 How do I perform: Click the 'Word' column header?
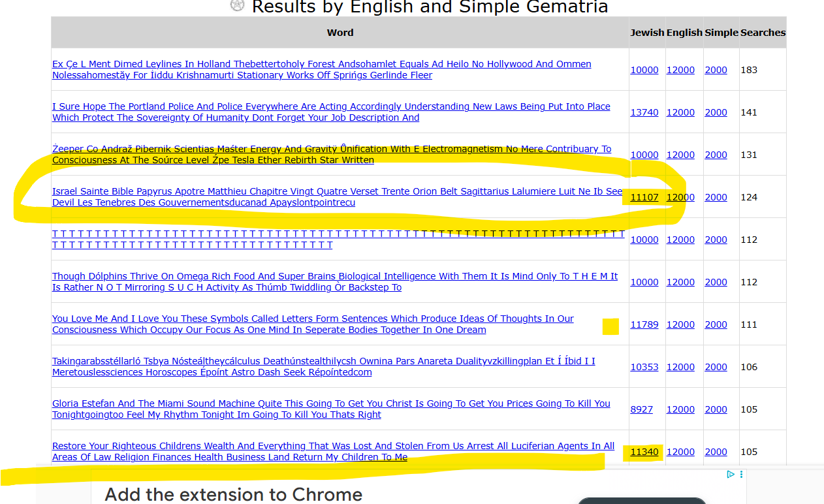340,33
